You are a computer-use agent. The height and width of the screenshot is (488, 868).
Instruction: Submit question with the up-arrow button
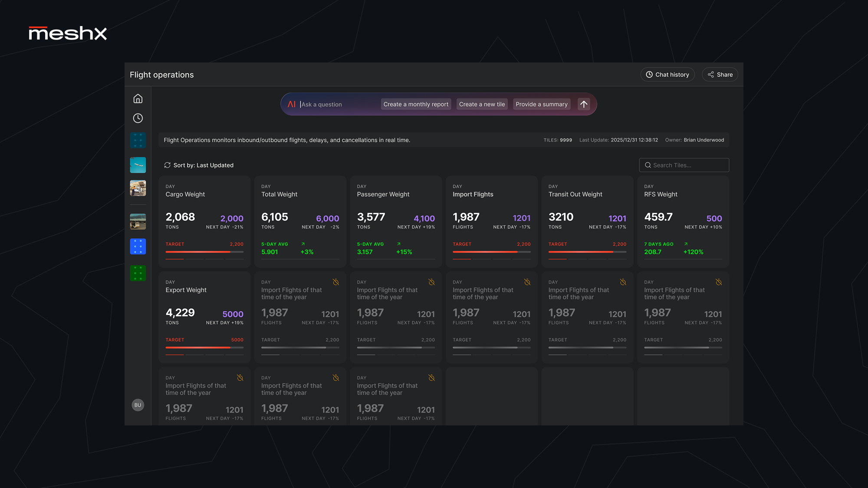tap(584, 104)
